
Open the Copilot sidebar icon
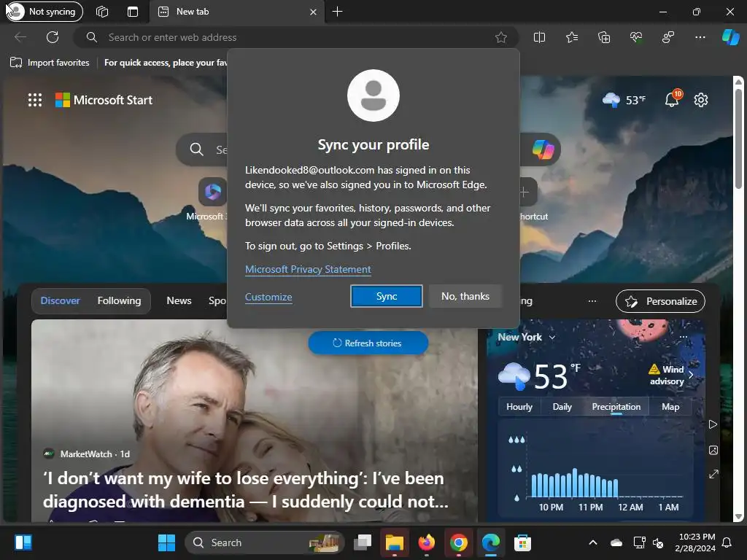pos(730,37)
